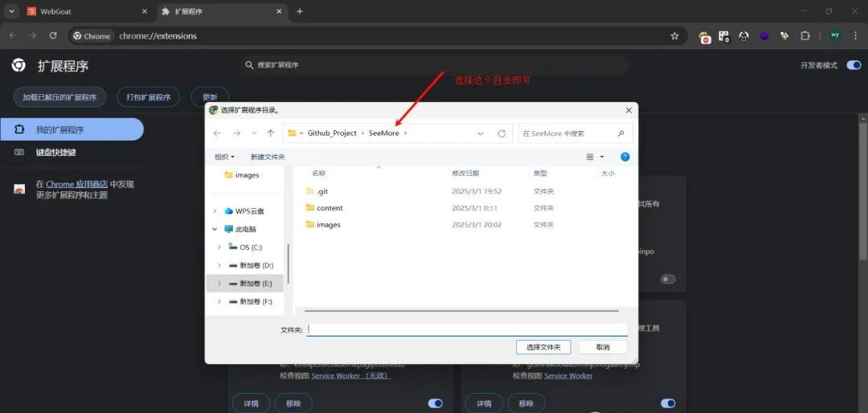Click the back arrow in the folder dialog

click(217, 133)
